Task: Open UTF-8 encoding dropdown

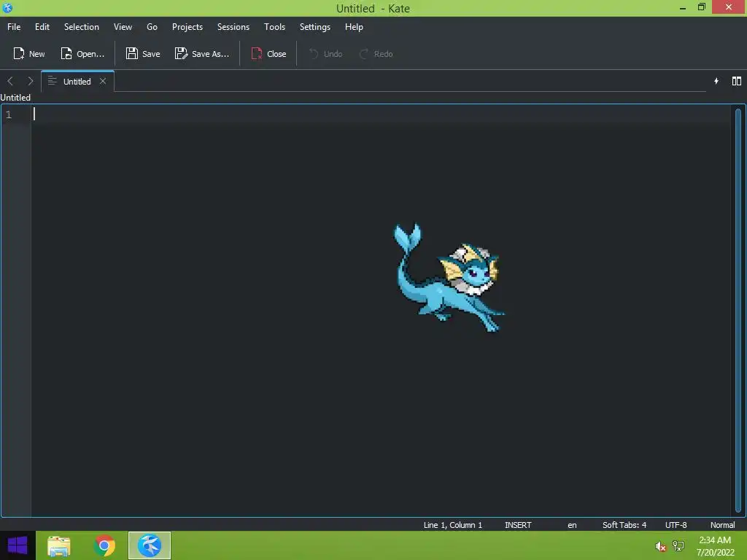Action: pos(676,525)
